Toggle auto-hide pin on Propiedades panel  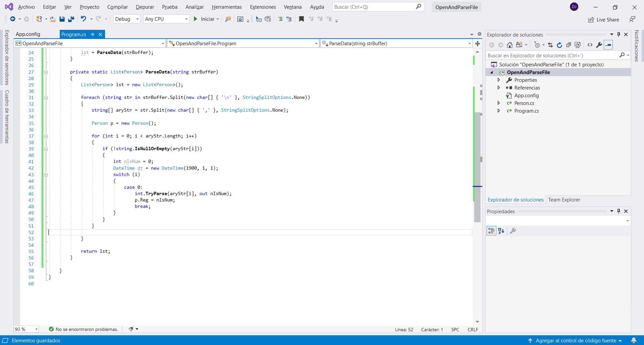point(618,211)
